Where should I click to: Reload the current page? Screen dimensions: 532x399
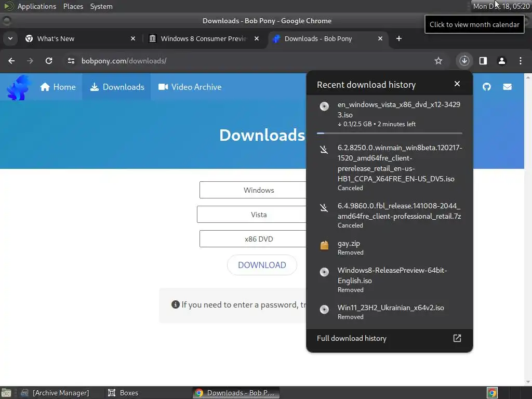[49, 61]
